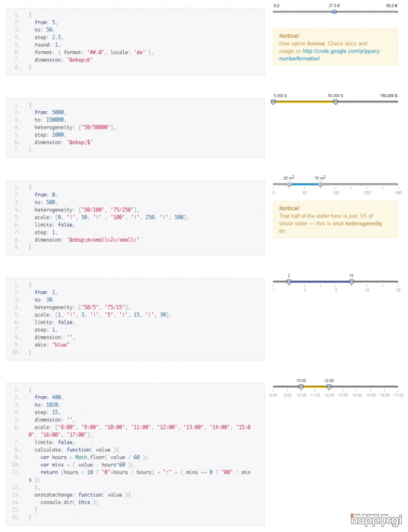Click the yellow range bar of dollar slider
Viewport: 408px width, 532px height.
pyautogui.click(x=304, y=101)
